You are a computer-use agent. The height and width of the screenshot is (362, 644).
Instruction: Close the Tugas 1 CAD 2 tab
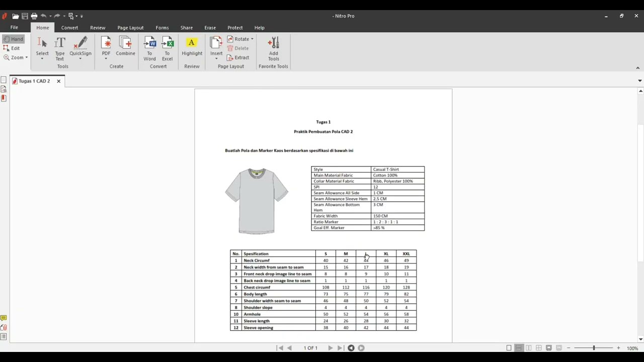click(x=58, y=81)
